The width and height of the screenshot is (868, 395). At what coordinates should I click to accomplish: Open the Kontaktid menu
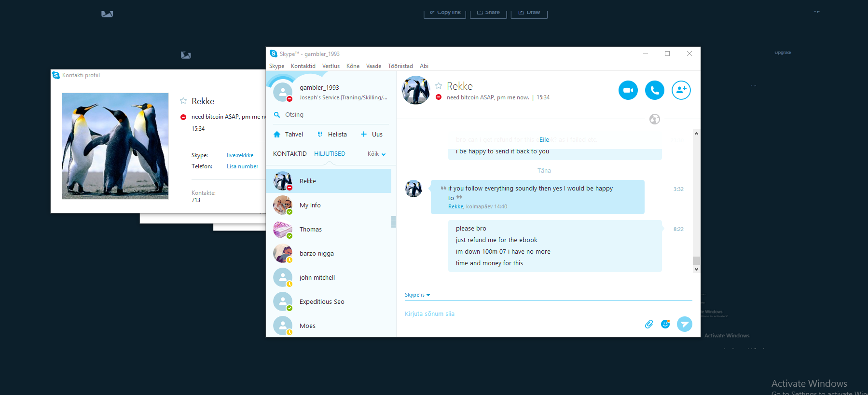(303, 66)
